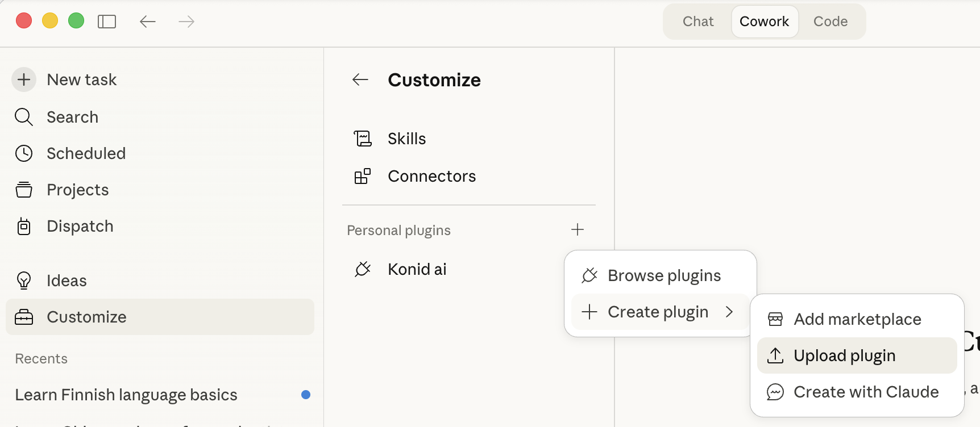
Task: Go back with the left arrow
Action: (x=148, y=22)
